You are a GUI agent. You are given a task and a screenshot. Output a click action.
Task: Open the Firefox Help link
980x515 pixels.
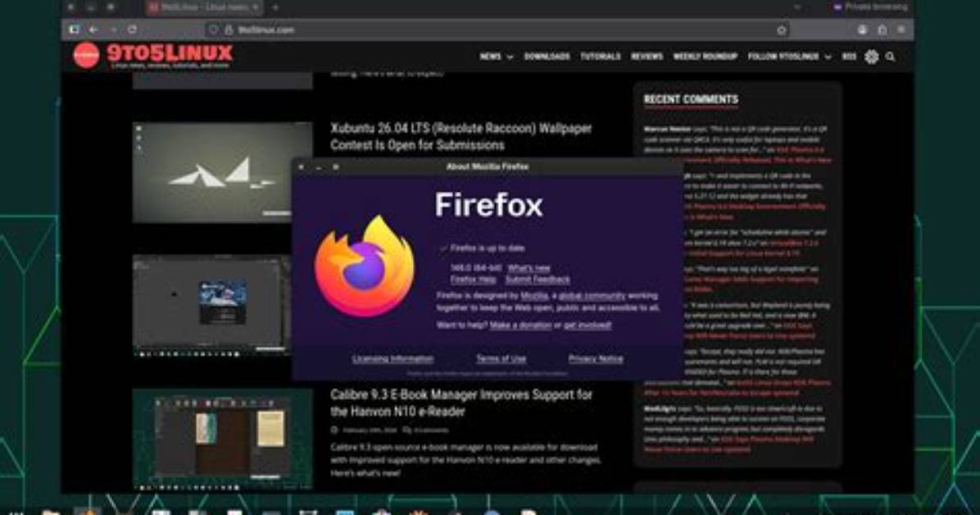[473, 279]
